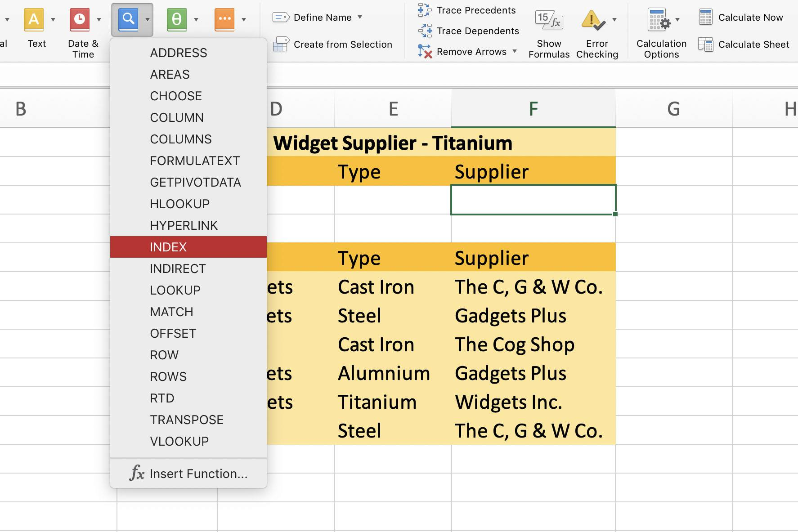Click the Calculation Options icon

click(x=658, y=20)
